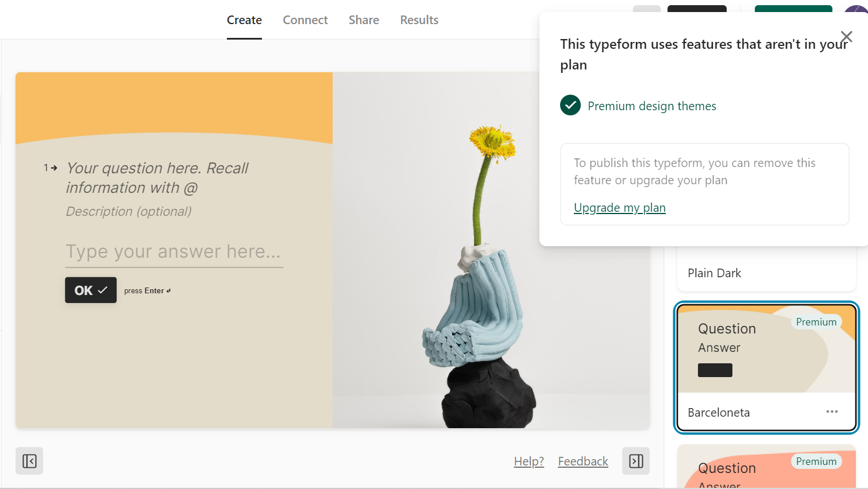The image size is (868, 489).
Task: Edit the question title text
Action: point(157,178)
